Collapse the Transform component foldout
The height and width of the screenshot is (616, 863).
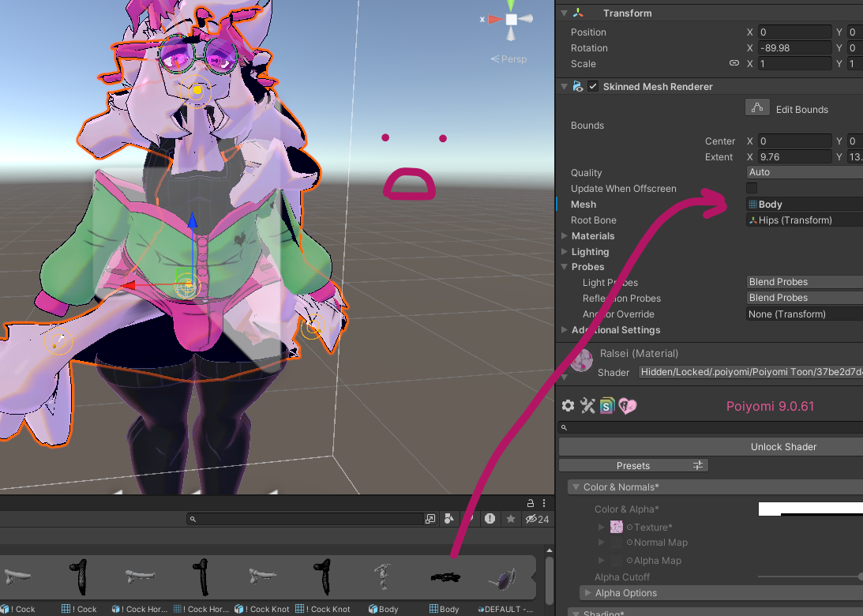[564, 13]
